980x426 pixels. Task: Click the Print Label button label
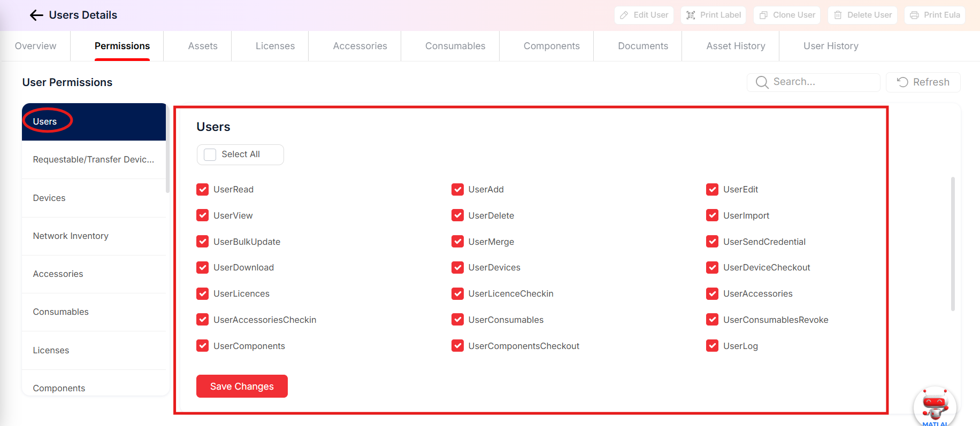721,15
